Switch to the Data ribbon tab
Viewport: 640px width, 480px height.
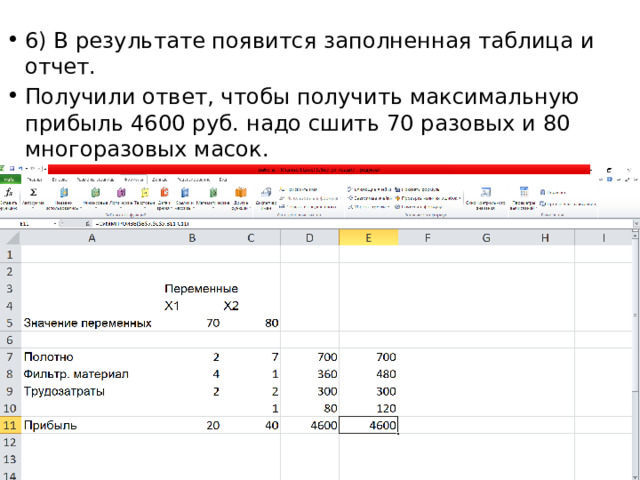tap(160, 180)
